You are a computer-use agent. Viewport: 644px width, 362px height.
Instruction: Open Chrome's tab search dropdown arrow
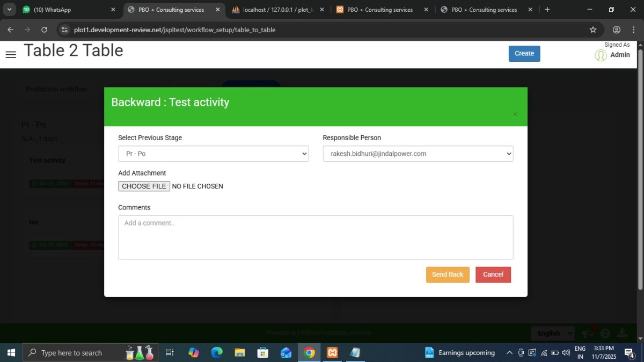(x=9, y=10)
